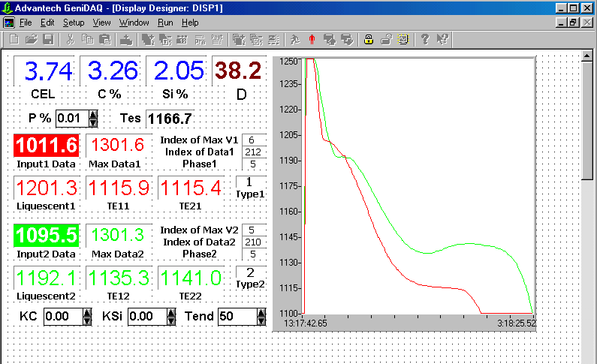Open the Edit menu

tap(47, 23)
